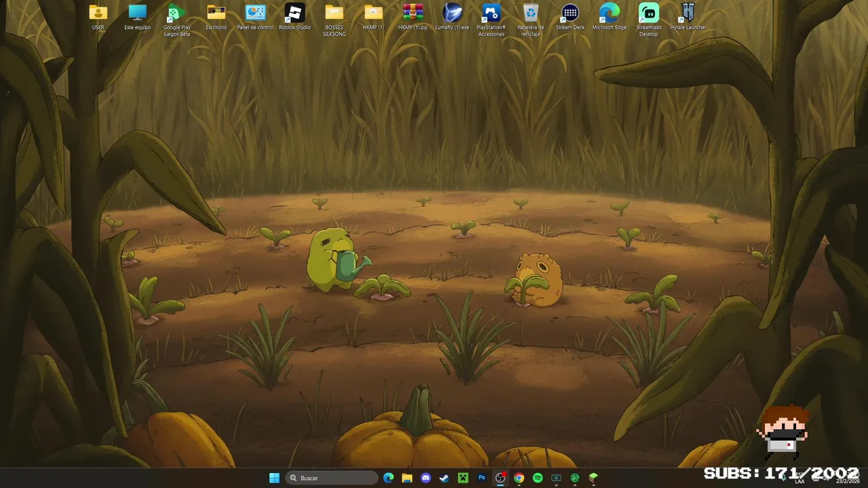Select PlayStation Accessories shortcut
The width and height of the screenshot is (868, 488).
(x=492, y=20)
